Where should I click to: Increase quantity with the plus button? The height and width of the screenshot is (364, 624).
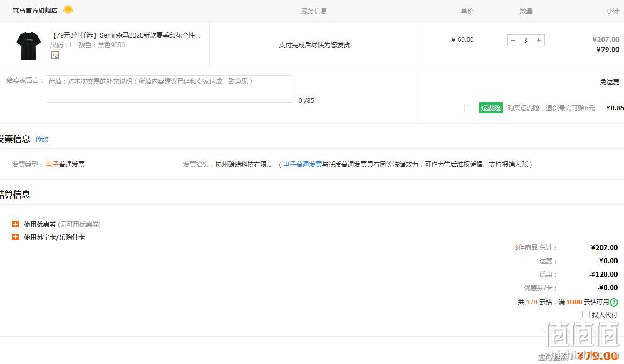pos(538,40)
